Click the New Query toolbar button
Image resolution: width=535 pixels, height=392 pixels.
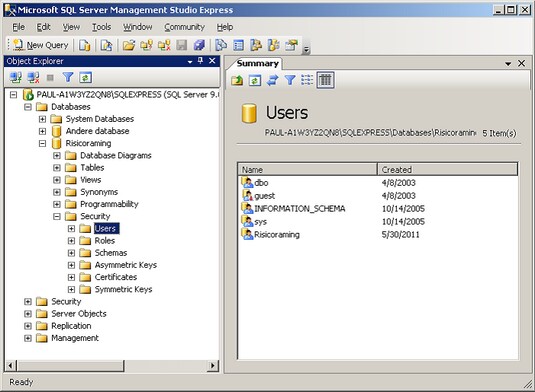(x=41, y=45)
